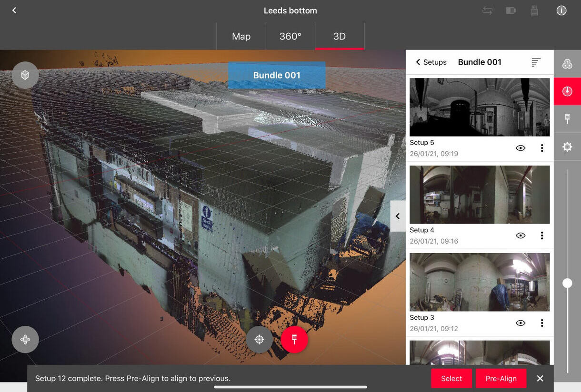Switch to the Map tab

pos(241,37)
